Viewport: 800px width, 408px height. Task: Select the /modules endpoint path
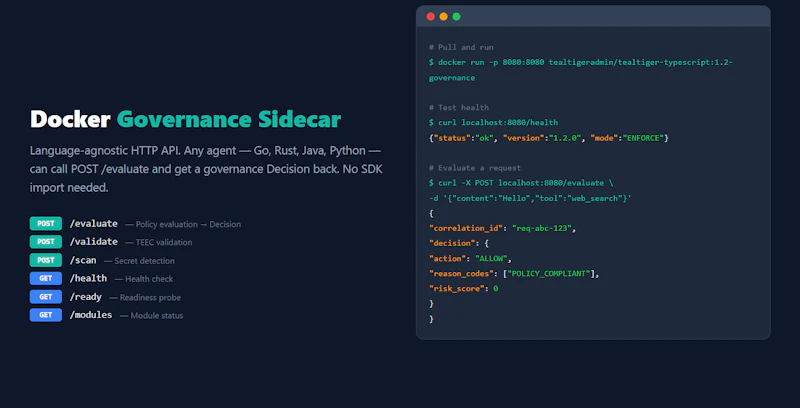coord(91,315)
